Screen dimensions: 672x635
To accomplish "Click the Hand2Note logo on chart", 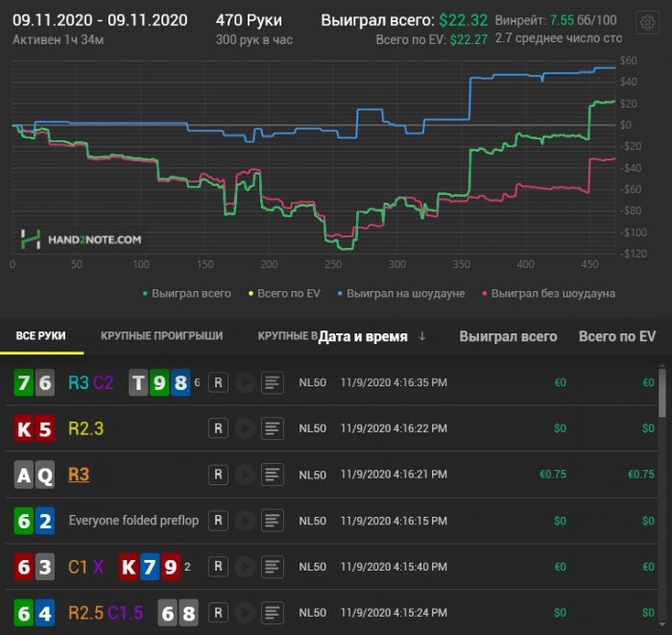I will pyautogui.click(x=81, y=239).
